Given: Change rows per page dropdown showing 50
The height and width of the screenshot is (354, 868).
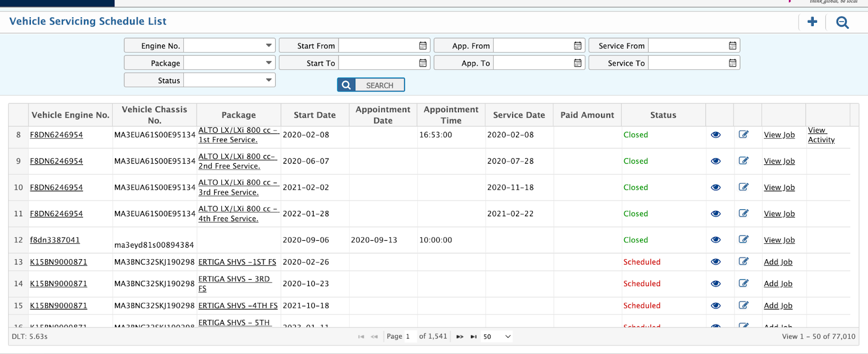Looking at the screenshot, I should click(496, 337).
